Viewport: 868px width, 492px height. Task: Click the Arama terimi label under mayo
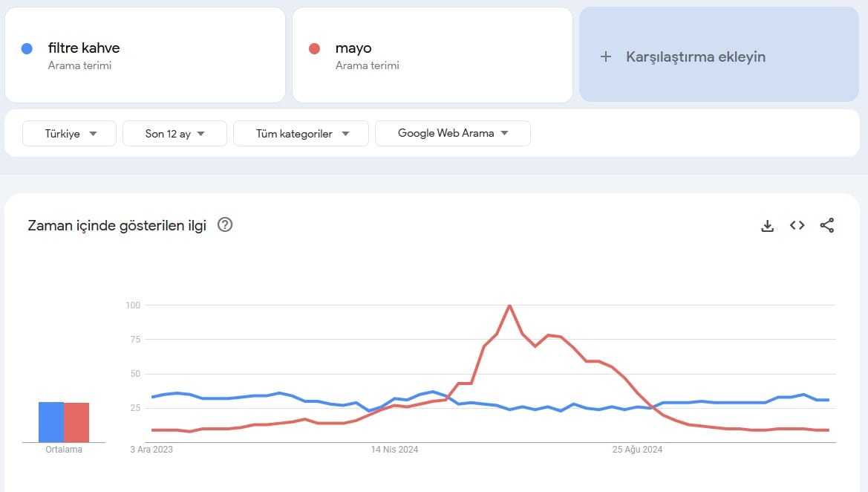coord(367,65)
